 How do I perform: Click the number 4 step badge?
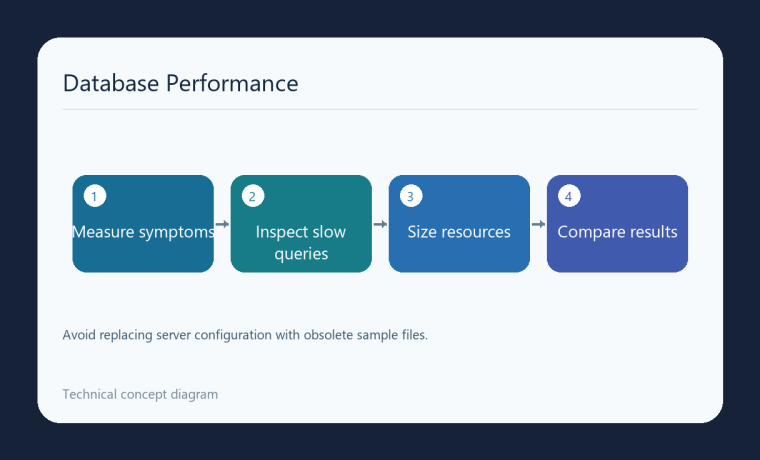[569, 196]
